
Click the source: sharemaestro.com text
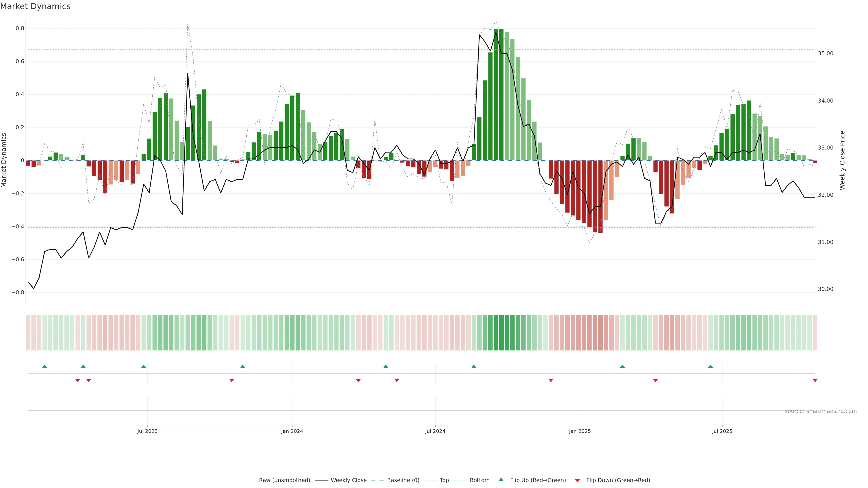(x=821, y=411)
